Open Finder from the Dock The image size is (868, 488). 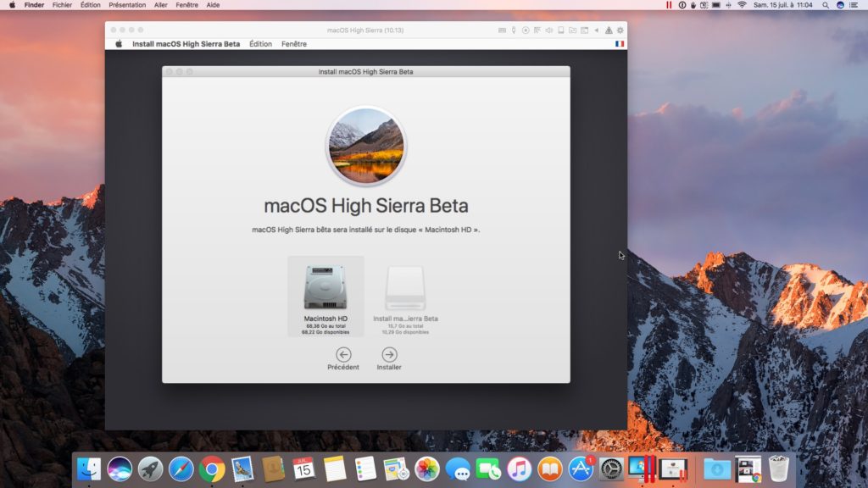coord(88,469)
